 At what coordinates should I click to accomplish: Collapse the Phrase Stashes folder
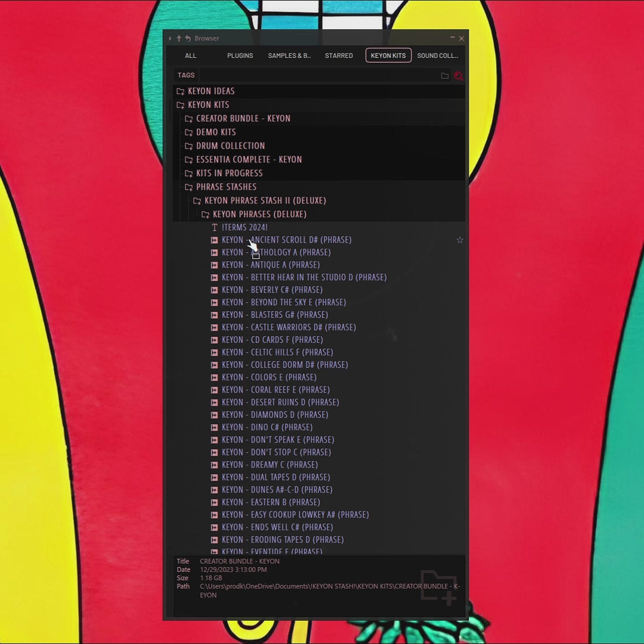[x=226, y=187]
